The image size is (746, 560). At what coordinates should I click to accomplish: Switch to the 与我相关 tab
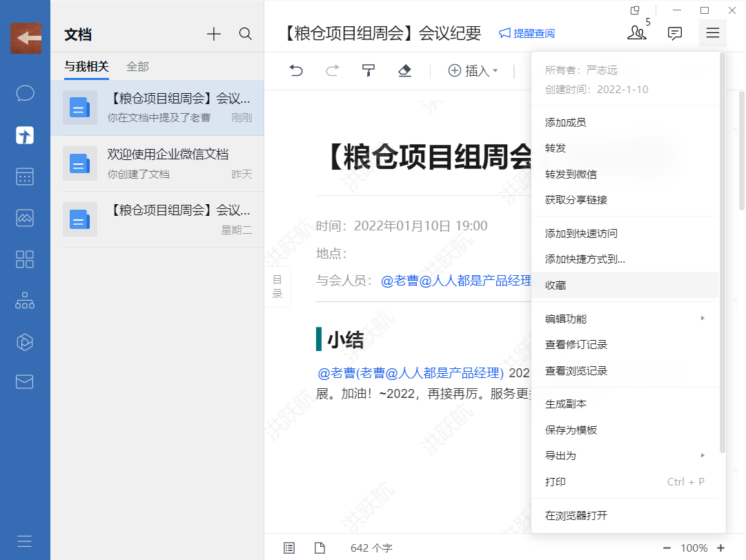(86, 67)
